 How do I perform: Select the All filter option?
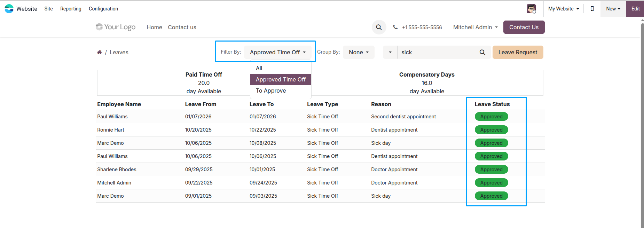[x=281, y=68]
